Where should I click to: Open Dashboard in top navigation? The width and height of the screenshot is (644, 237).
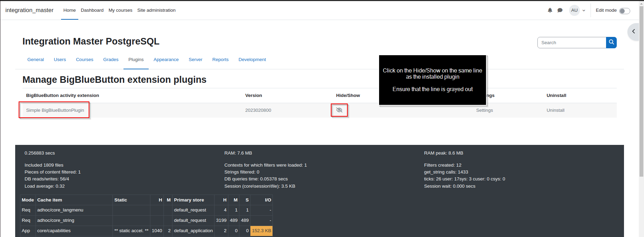click(x=92, y=10)
